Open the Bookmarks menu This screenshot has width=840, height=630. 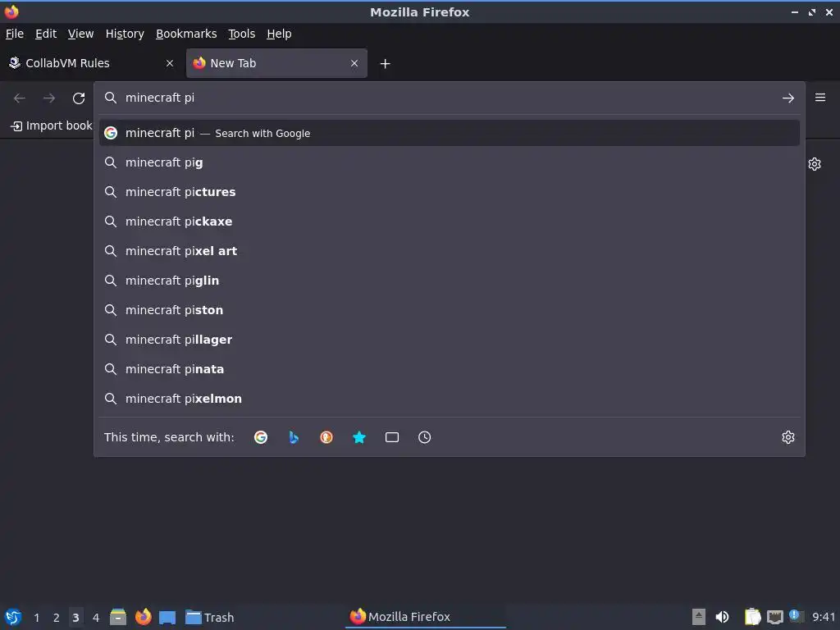186,34
